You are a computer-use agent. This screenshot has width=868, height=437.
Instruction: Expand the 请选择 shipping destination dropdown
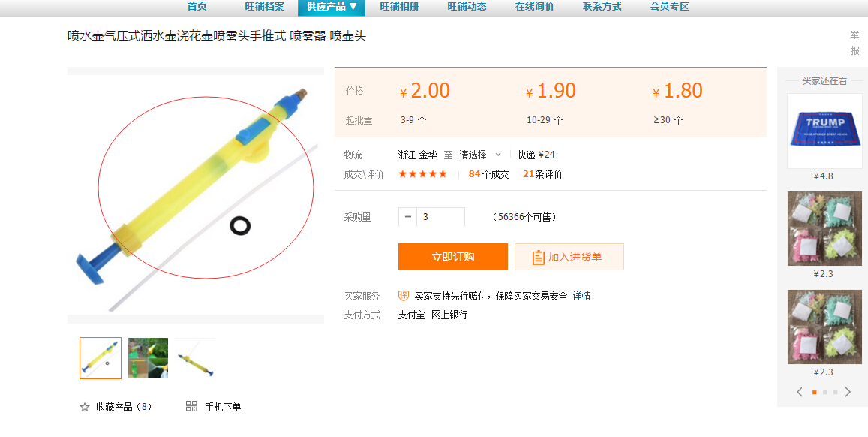pyautogui.click(x=480, y=155)
